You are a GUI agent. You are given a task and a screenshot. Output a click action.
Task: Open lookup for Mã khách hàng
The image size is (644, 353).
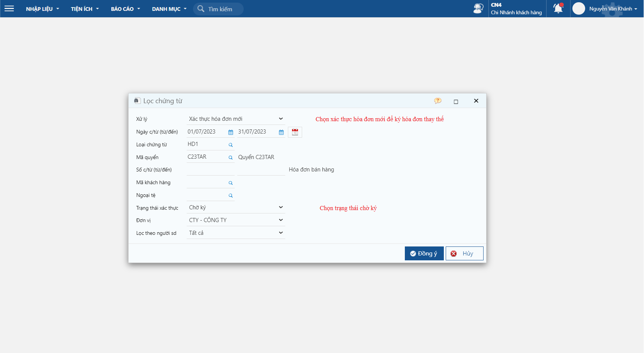[x=231, y=183]
